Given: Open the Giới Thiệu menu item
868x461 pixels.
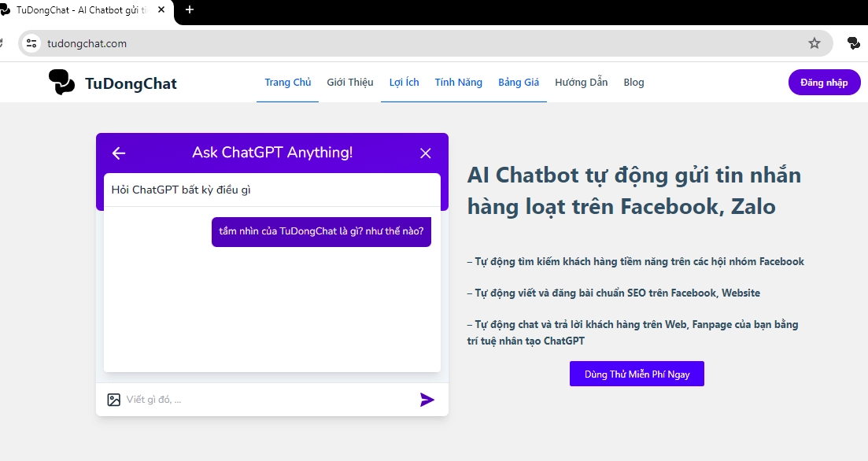Looking at the screenshot, I should (x=350, y=83).
